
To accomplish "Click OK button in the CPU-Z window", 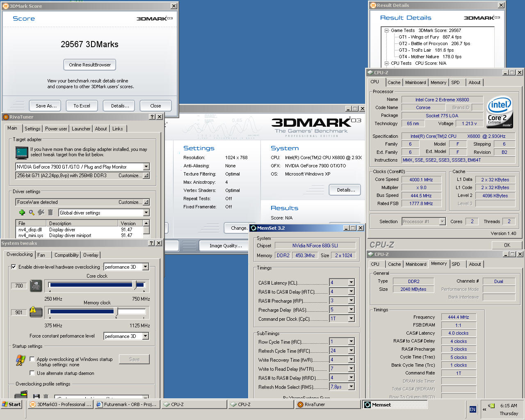I will pos(507,245).
